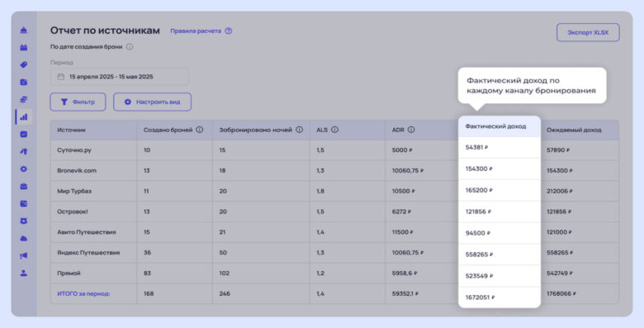
Task: Open the checkmark tasks sidebar icon
Action: [x=24, y=135]
